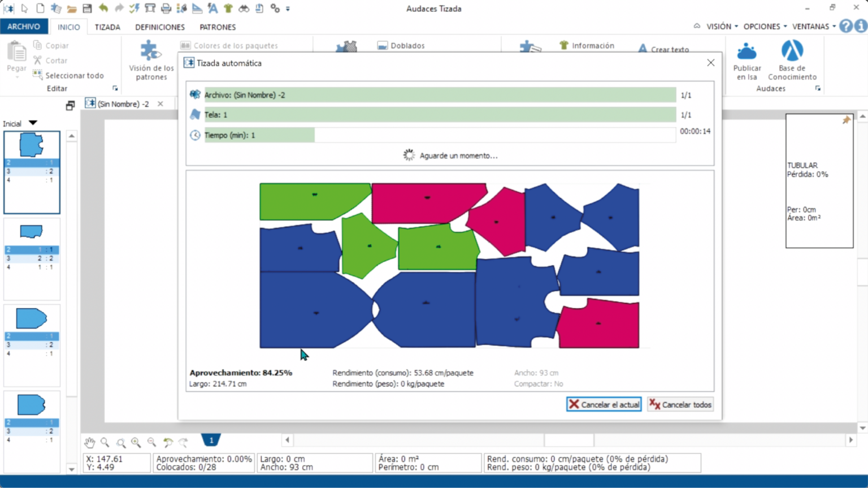Click Publicar en Isa icon
This screenshot has height=488, width=868.
[747, 60]
